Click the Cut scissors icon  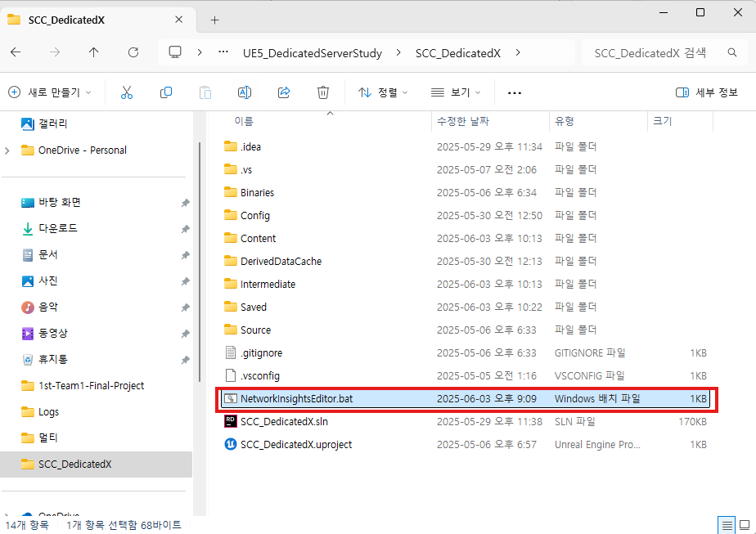click(x=127, y=92)
